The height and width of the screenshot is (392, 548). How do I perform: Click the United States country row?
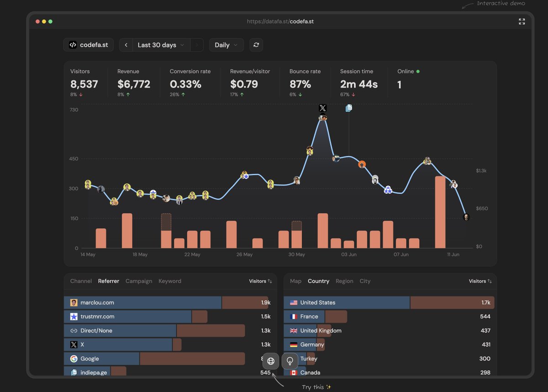[x=389, y=303]
